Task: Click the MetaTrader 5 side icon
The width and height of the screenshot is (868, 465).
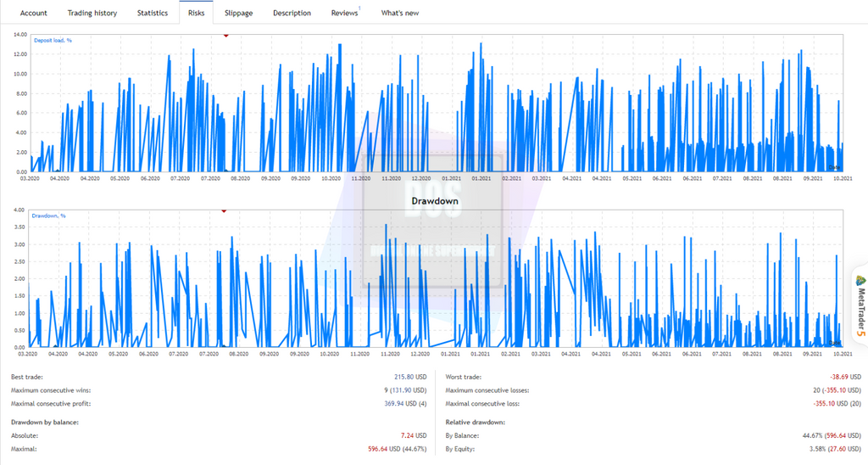Action: point(860,305)
